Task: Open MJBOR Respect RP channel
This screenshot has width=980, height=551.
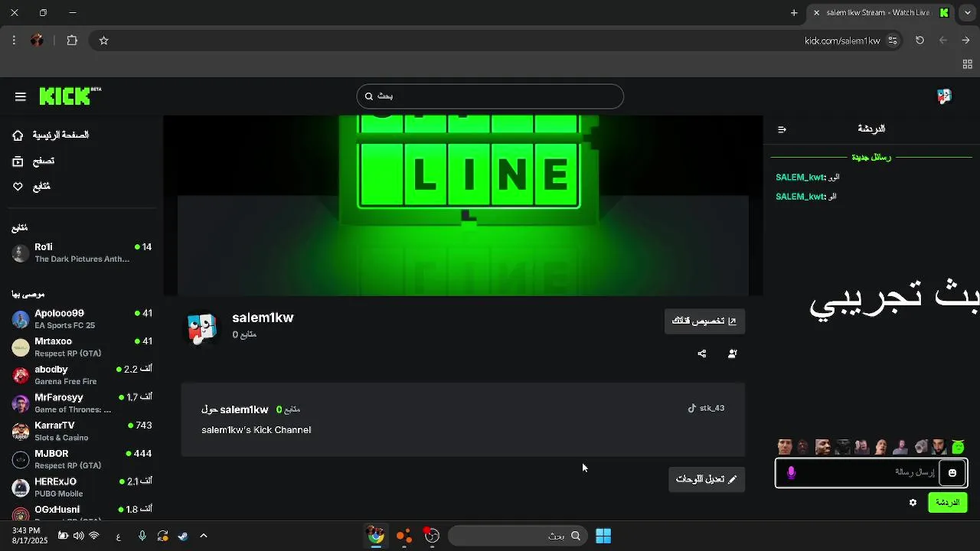Action: point(82,459)
